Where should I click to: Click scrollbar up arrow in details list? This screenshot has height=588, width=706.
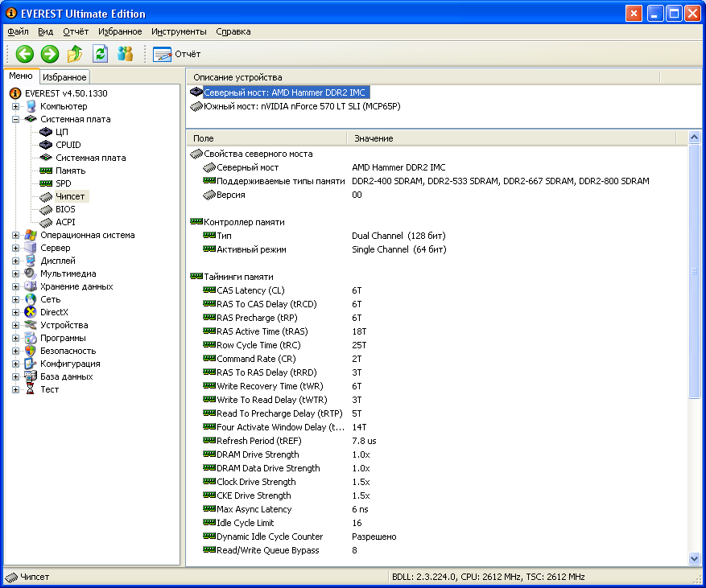coord(694,137)
